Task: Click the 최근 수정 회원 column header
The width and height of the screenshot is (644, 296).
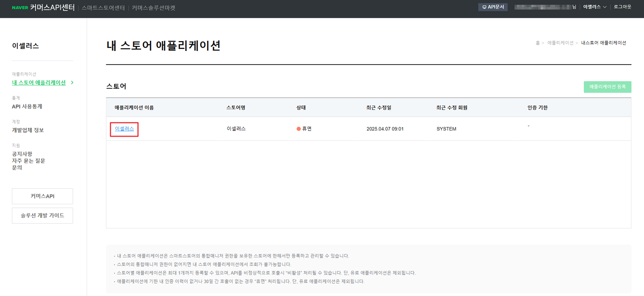Action: click(452, 107)
